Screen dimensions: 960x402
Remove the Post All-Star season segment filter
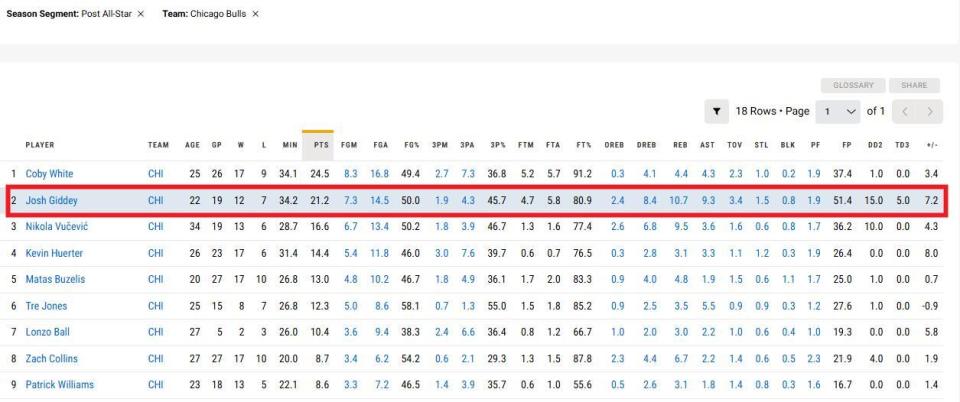coord(141,14)
